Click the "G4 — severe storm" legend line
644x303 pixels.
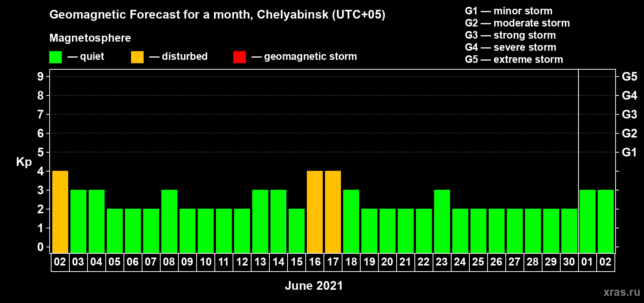[x=511, y=47]
